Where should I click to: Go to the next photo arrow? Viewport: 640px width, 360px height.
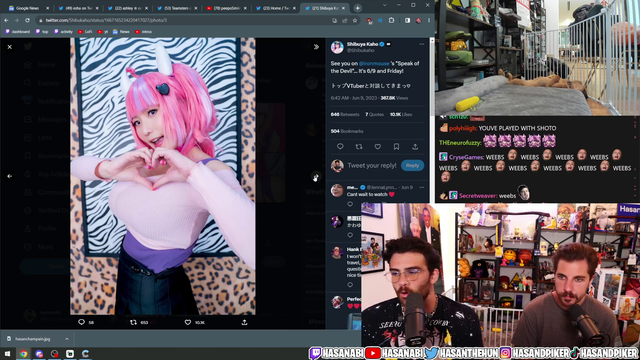[316, 176]
